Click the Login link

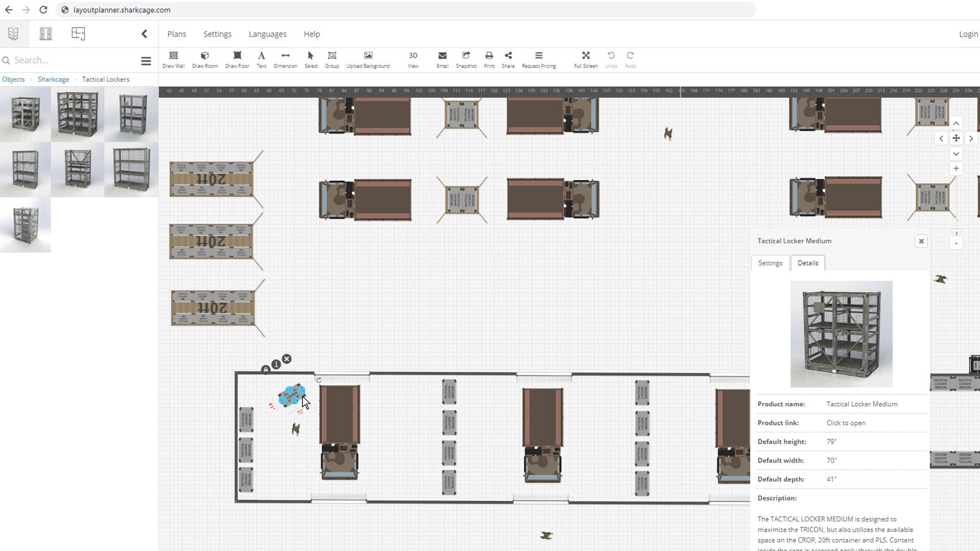coord(968,34)
